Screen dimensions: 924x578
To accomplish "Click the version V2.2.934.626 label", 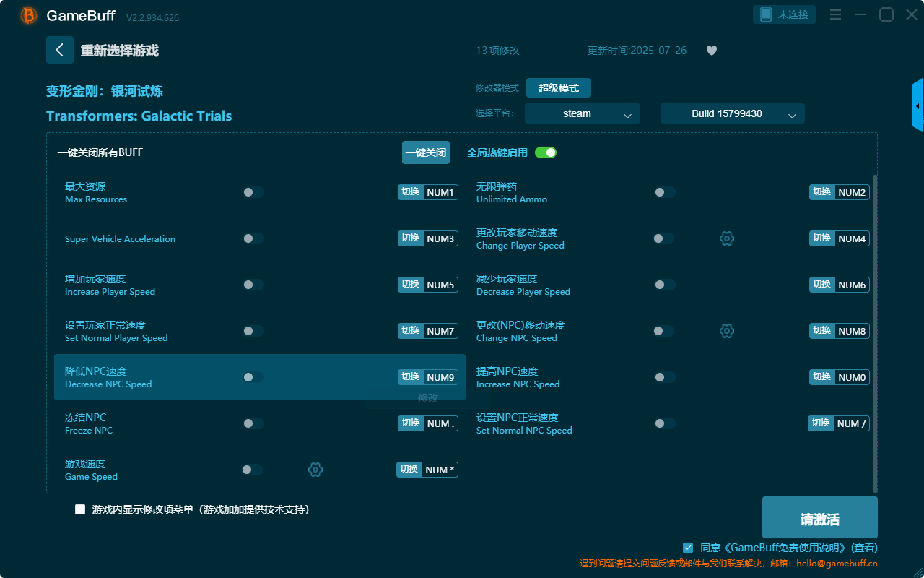I will [x=152, y=17].
